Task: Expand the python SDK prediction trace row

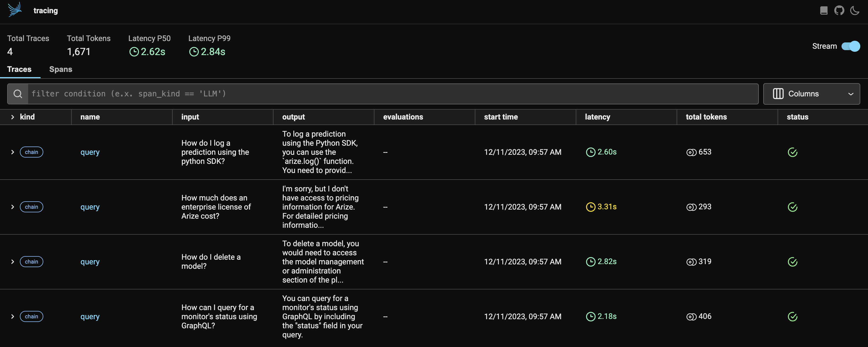Action: (x=12, y=152)
